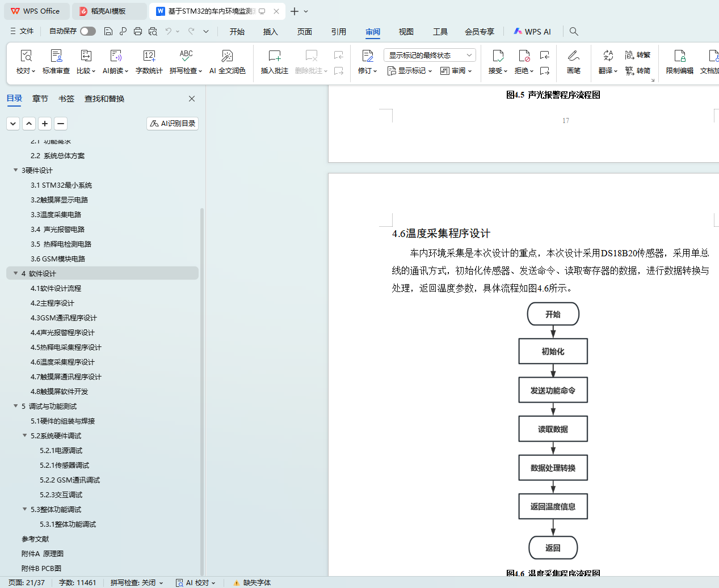Open 字数统计 word count tool
This screenshot has height=588, width=719.
coord(149,56)
